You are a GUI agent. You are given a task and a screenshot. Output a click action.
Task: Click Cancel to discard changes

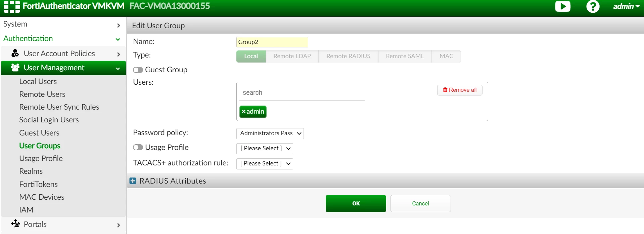click(x=420, y=203)
